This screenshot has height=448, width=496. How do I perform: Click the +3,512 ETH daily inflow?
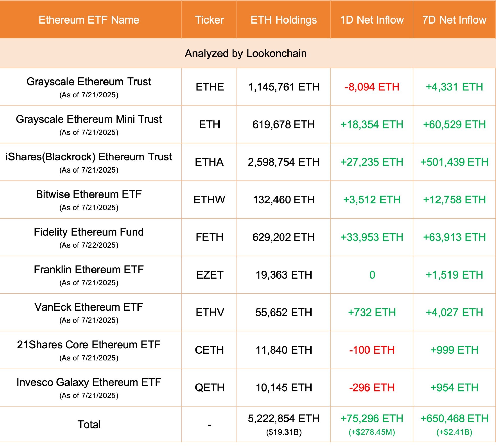coord(372,200)
